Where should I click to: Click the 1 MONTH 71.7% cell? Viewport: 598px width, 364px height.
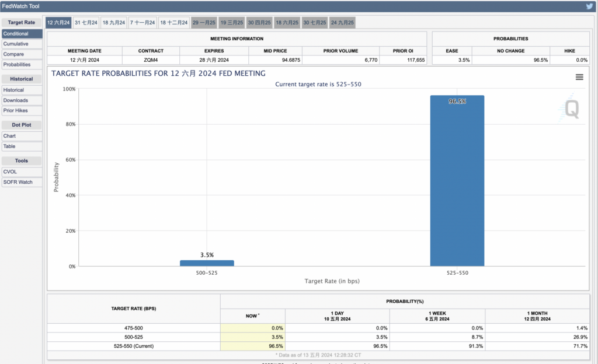pos(537,346)
